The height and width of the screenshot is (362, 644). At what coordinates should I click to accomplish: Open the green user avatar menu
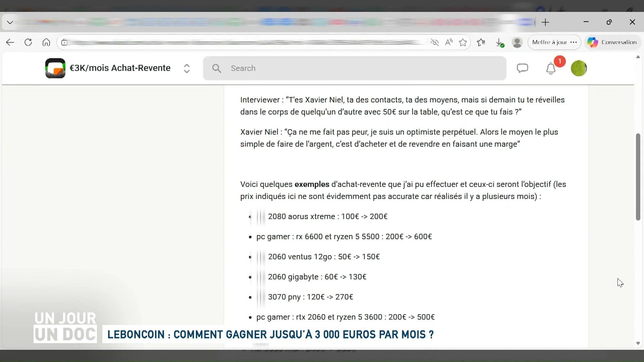579,68
